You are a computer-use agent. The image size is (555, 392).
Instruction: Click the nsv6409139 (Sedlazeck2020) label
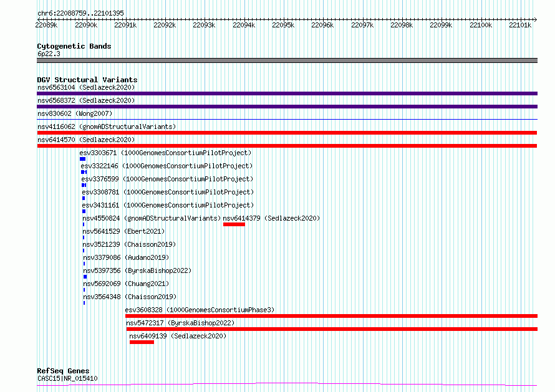(178, 336)
